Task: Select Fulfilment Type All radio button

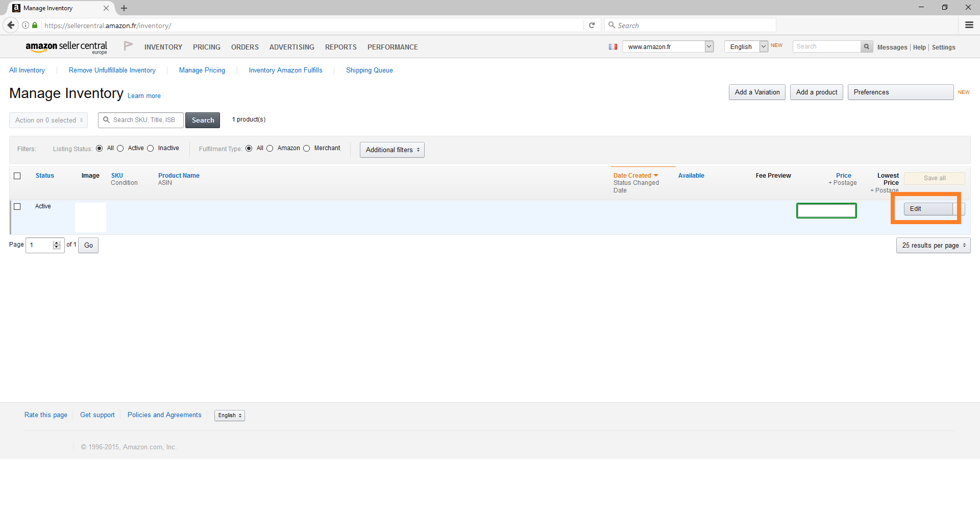Action: [x=249, y=149]
